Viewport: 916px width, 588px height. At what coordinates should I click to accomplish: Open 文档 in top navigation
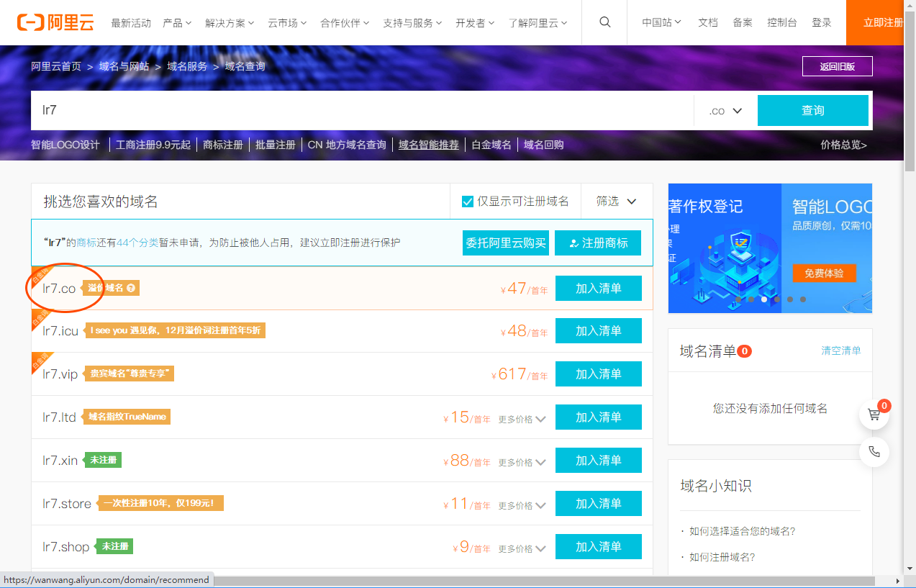point(708,22)
